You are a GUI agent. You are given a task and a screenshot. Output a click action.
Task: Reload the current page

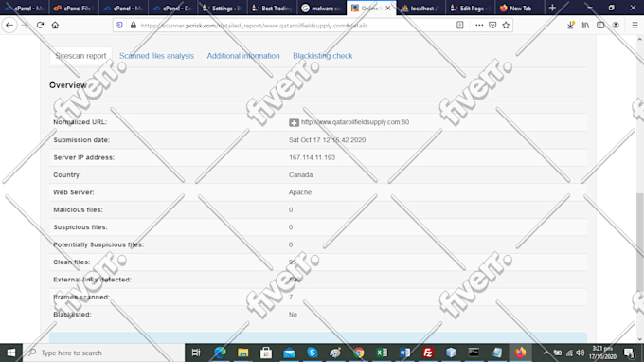point(40,25)
